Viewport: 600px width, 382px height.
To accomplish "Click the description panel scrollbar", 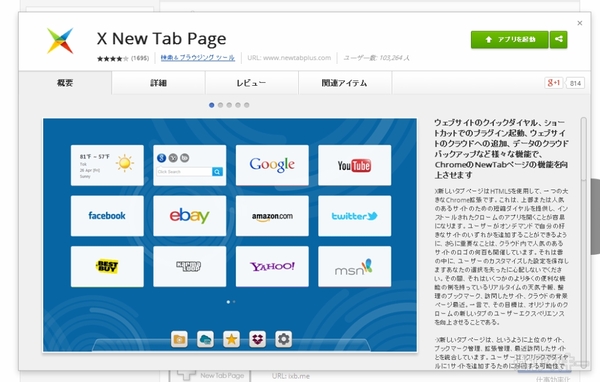I will [x=584, y=149].
